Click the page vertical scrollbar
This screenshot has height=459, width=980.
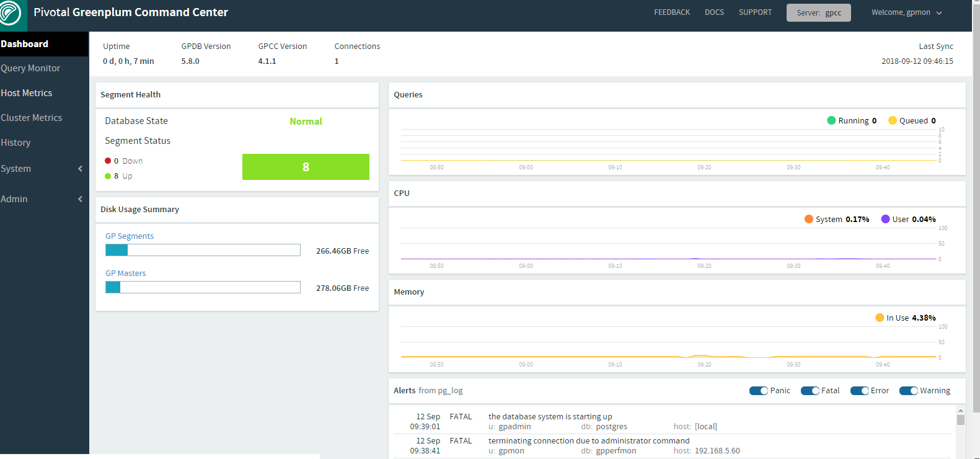(x=976, y=208)
